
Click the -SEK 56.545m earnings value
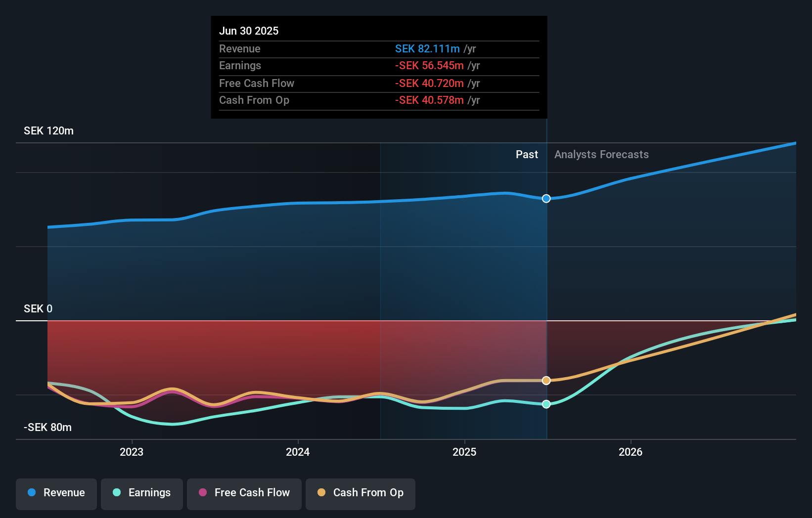429,65
